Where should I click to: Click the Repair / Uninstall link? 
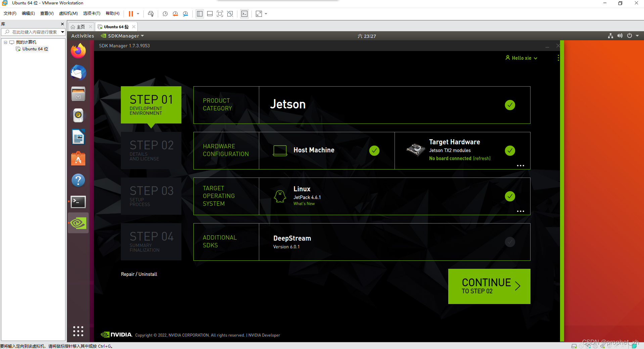pyautogui.click(x=139, y=274)
